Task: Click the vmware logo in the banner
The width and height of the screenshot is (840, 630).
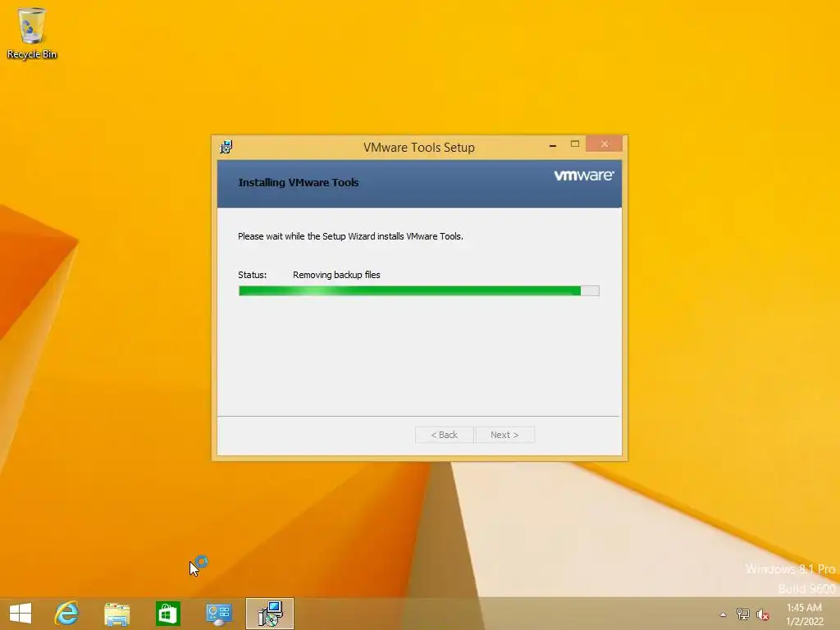Action: tap(583, 176)
